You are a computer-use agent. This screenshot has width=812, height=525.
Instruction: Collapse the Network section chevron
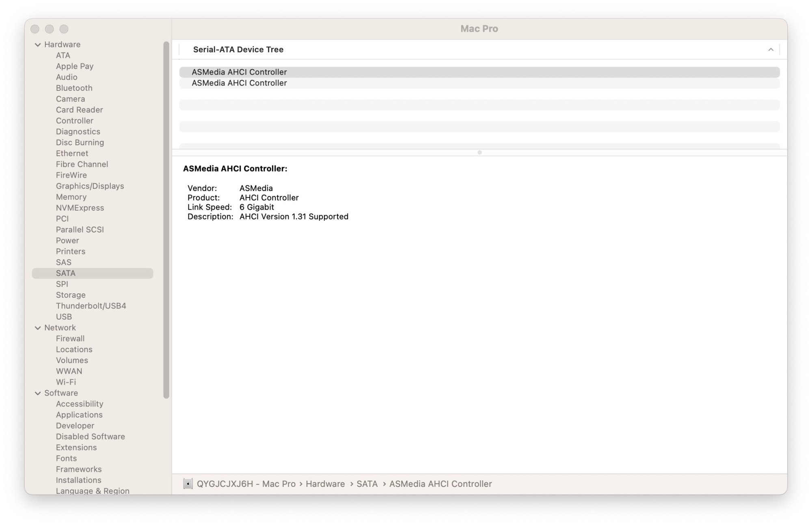38,328
